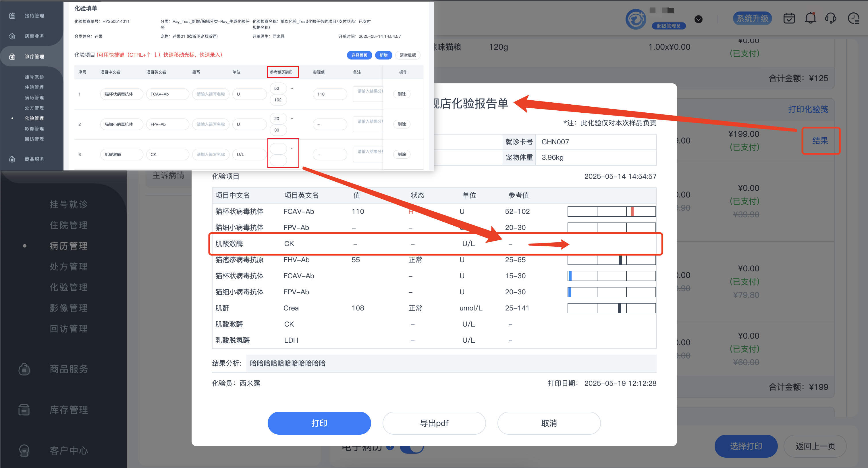Screen dimensions: 868x468
Task: Click the 打印 button in report dialog
Action: [x=319, y=423]
